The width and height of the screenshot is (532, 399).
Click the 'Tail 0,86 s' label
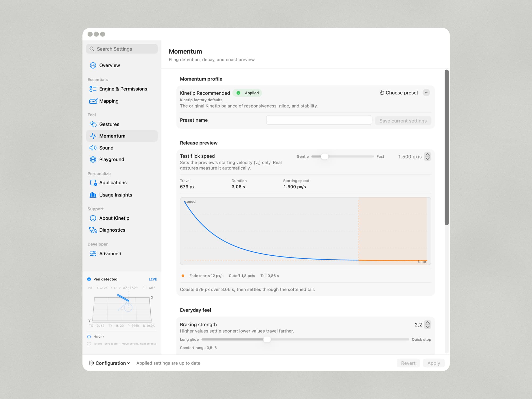pos(269,276)
